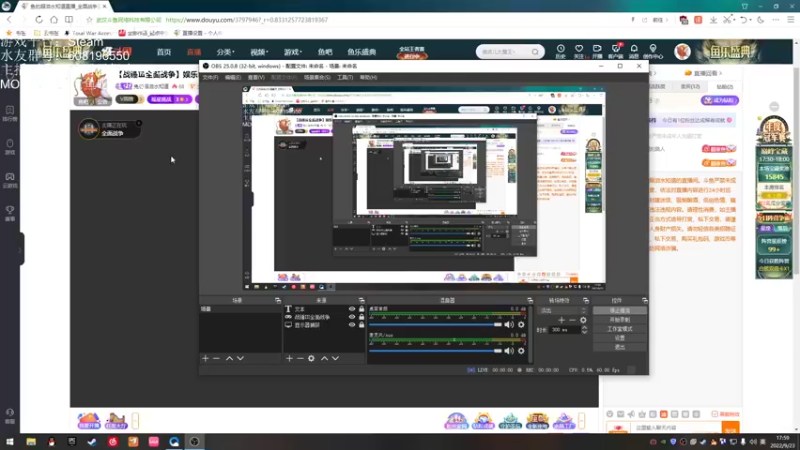The width and height of the screenshot is (800, 450).
Task: Expand the 视频 dropdown in Douyu nav
Action: (259, 52)
